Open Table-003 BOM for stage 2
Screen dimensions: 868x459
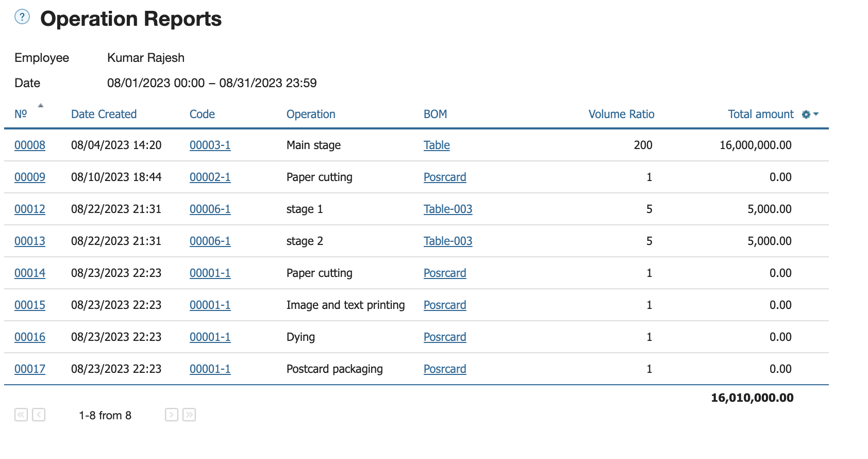pyautogui.click(x=448, y=241)
